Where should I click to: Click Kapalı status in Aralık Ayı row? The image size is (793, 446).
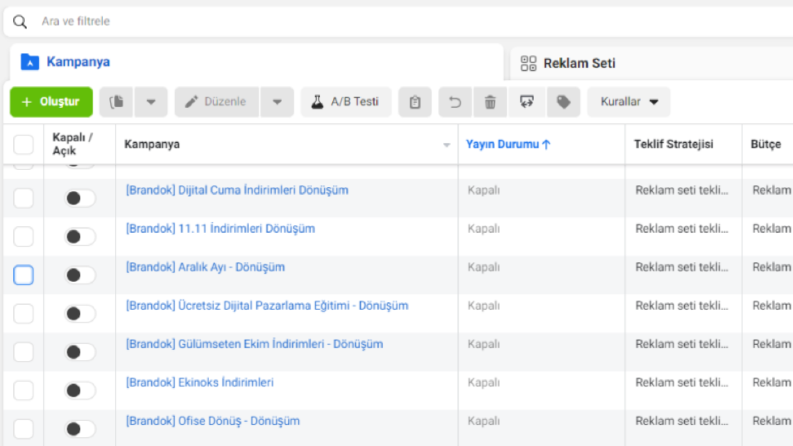pyautogui.click(x=483, y=267)
